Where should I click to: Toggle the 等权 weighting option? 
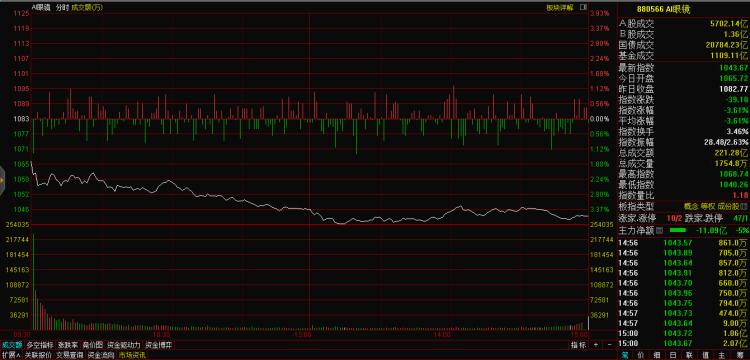point(708,207)
